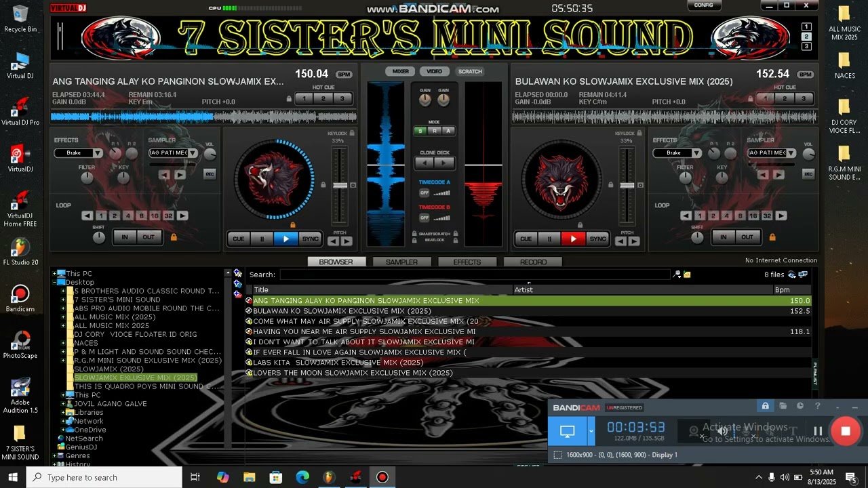Nudge right deck pitch up arrow
This screenshot has height=488, width=868.
click(x=634, y=241)
